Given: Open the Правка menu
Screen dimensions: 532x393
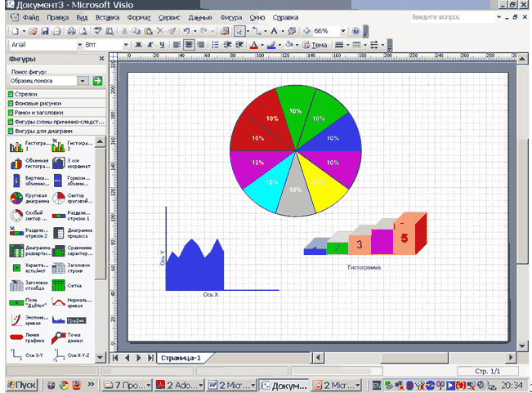Looking at the screenshot, I should (58, 18).
